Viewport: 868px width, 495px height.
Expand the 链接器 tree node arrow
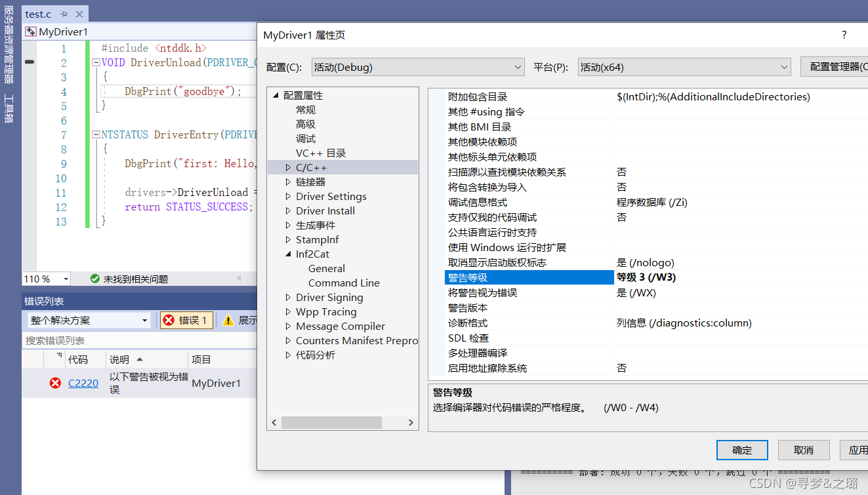click(288, 182)
